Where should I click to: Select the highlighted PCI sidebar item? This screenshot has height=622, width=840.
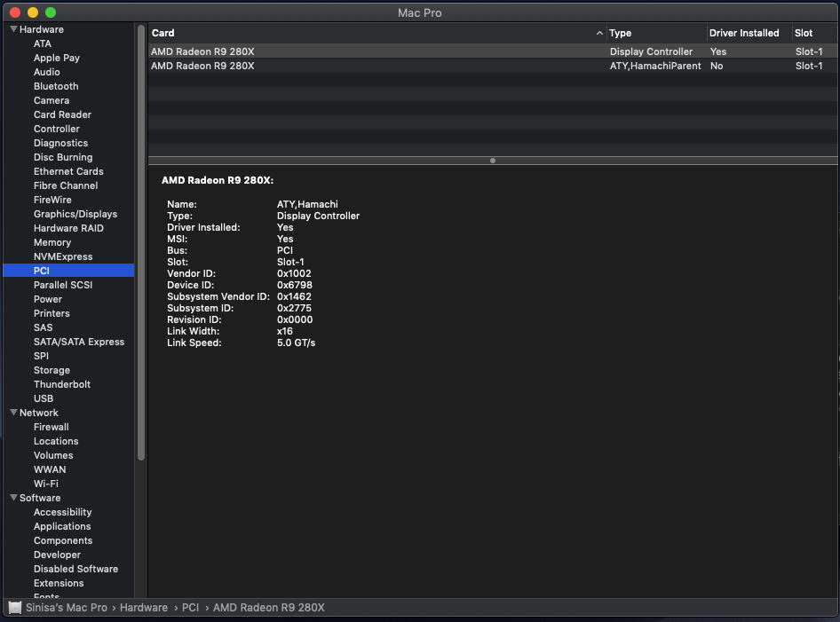pyautogui.click(x=68, y=271)
